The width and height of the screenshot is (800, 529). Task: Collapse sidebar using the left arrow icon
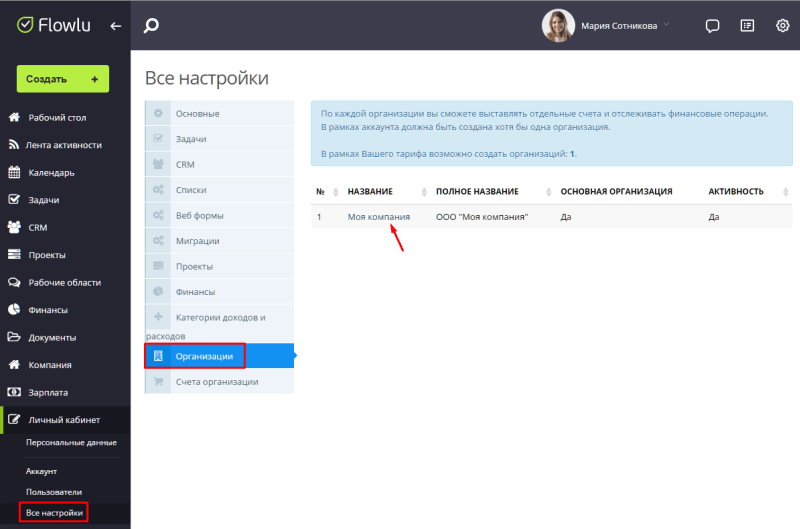pos(115,26)
